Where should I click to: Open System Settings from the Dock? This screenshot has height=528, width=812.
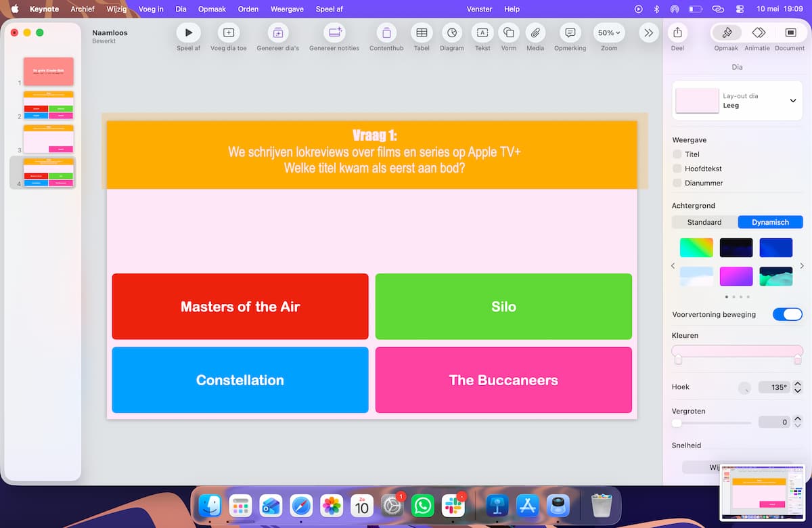coord(392,506)
